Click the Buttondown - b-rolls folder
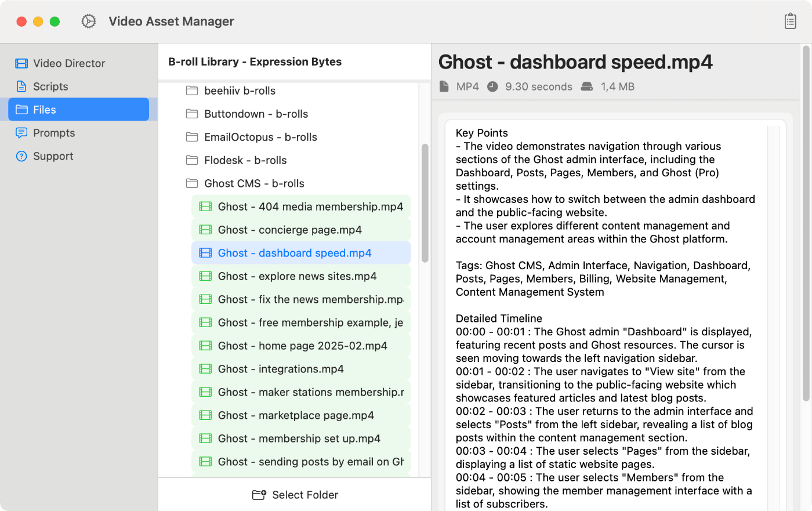This screenshot has width=812, height=511. tap(256, 114)
